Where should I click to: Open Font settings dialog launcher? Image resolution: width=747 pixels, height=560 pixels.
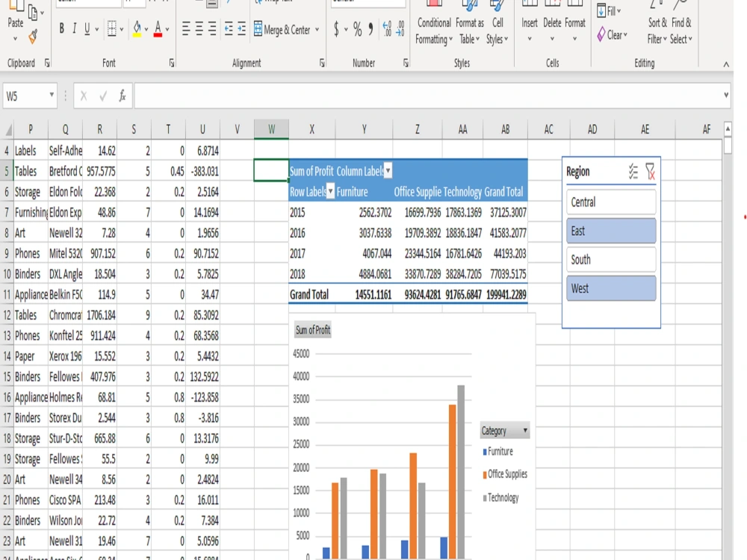coord(172,63)
